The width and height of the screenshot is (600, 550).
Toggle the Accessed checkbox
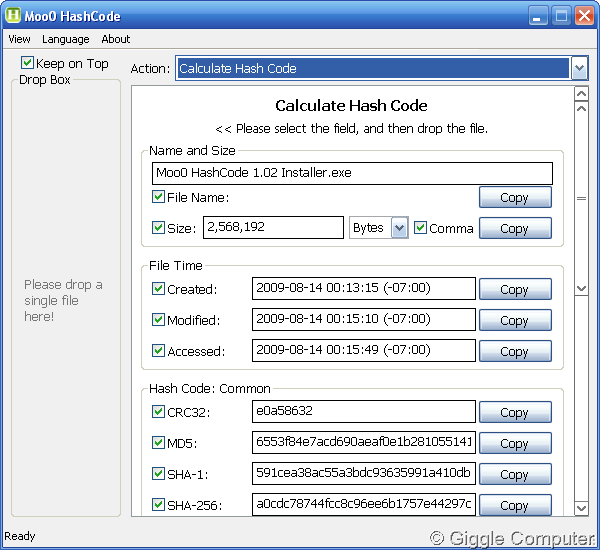(x=158, y=350)
